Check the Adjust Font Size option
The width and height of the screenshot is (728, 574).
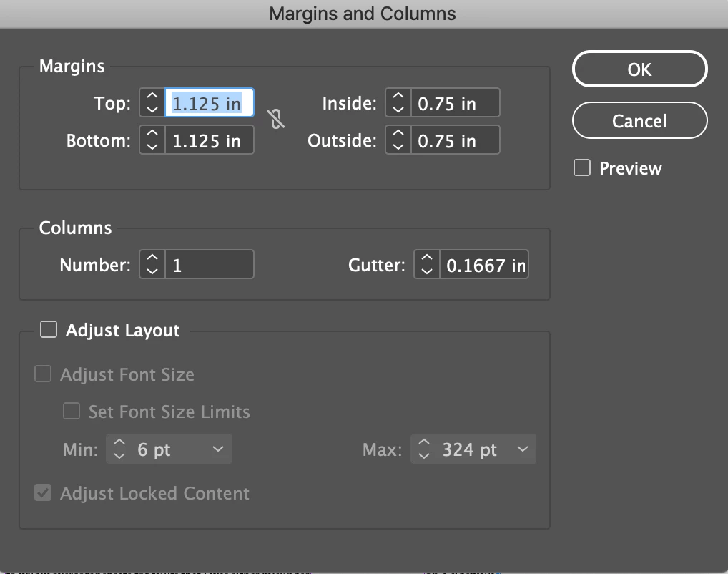44,374
